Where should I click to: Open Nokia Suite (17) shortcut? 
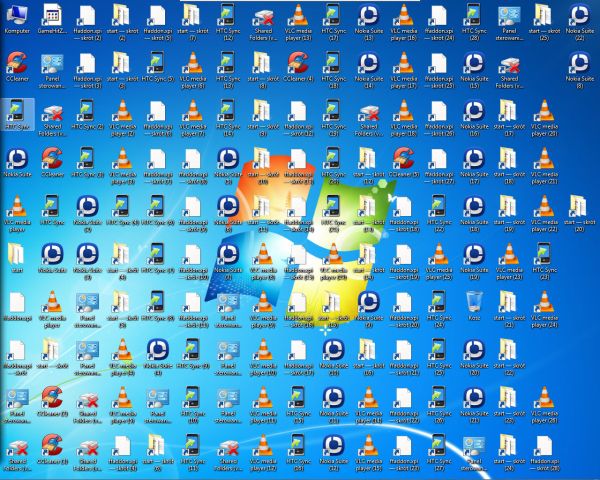coord(475,167)
